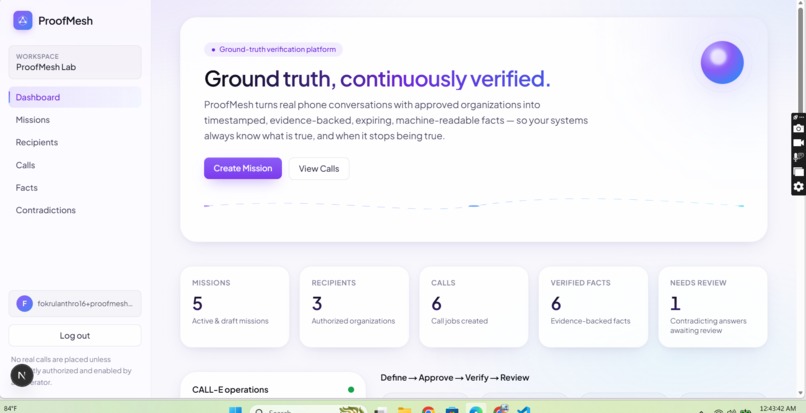Open Recipients in the sidebar

pyautogui.click(x=75, y=142)
